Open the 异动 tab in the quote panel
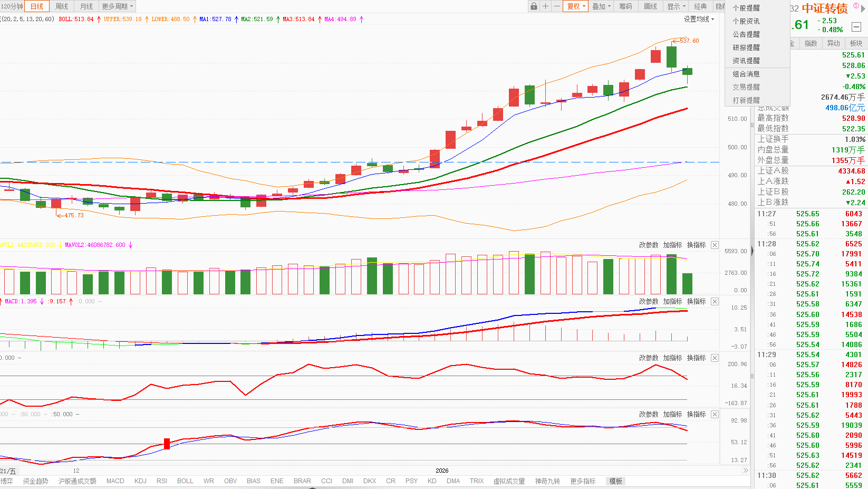Image resolution: width=868 pixels, height=489 pixels. (833, 43)
